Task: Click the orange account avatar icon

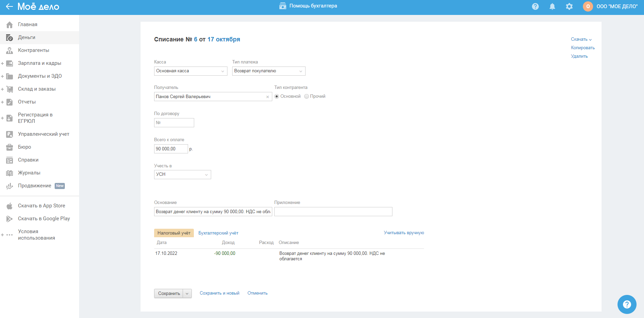Action: 588,6
